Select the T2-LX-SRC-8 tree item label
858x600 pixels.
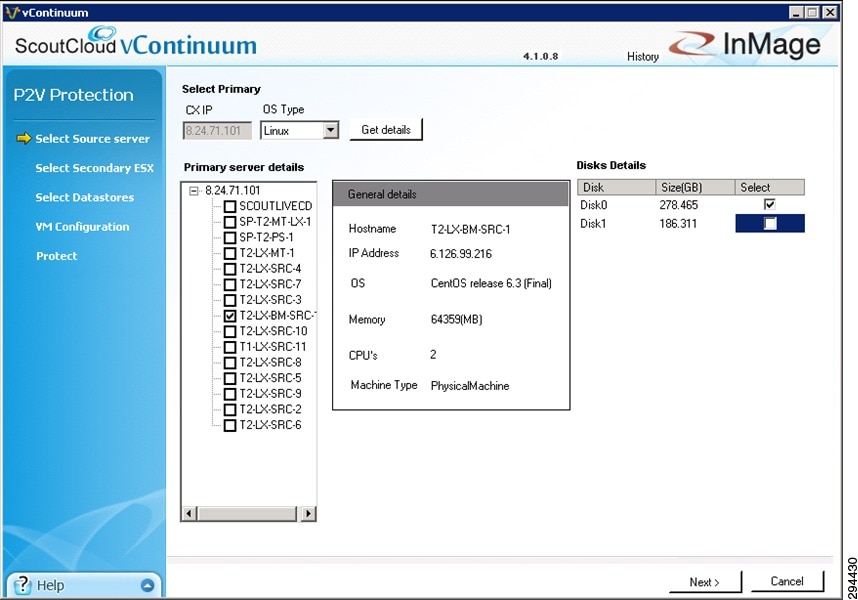pyautogui.click(x=270, y=363)
